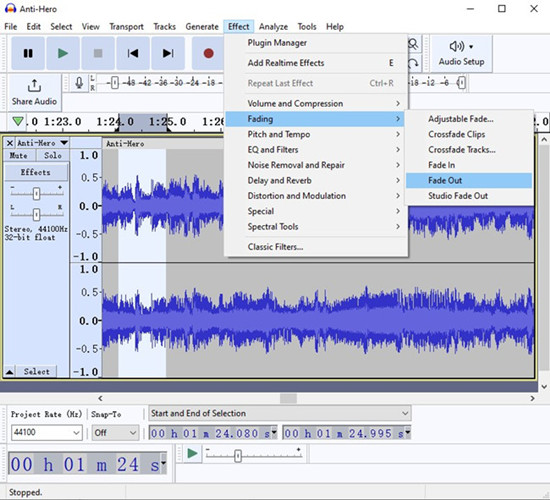Expand Pitch and Tempo submenu

tap(316, 134)
